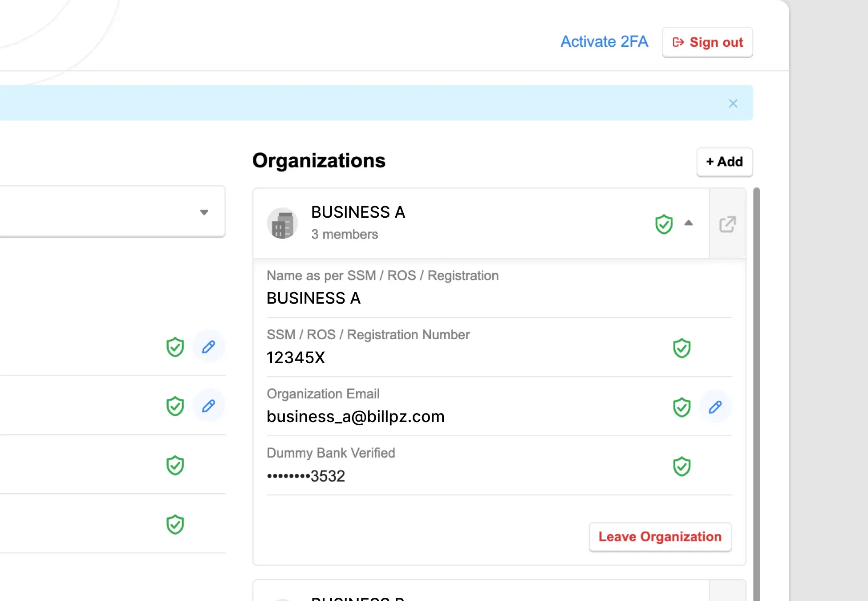
Task: Click the Activate 2FA link
Action: (604, 42)
